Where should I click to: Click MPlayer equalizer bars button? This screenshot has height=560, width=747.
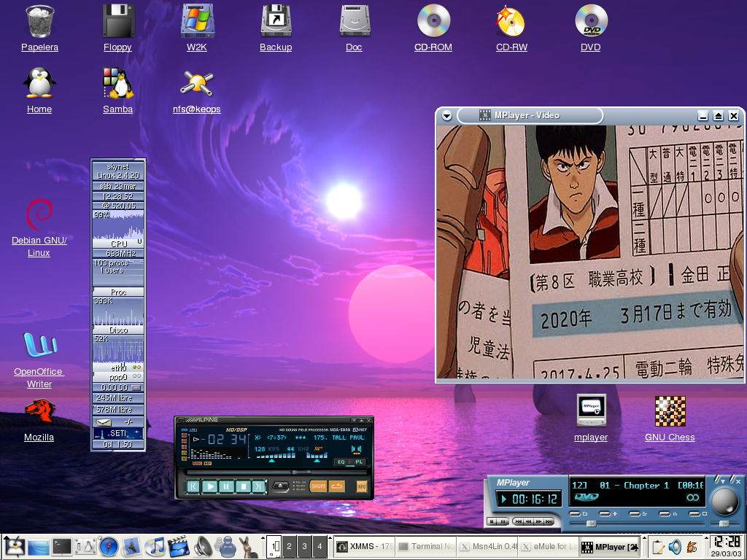(664, 514)
